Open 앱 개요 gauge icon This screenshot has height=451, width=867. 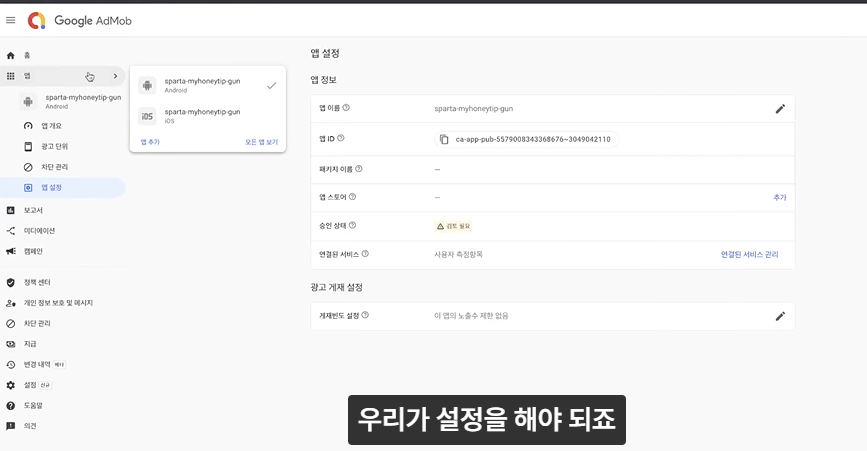point(28,125)
